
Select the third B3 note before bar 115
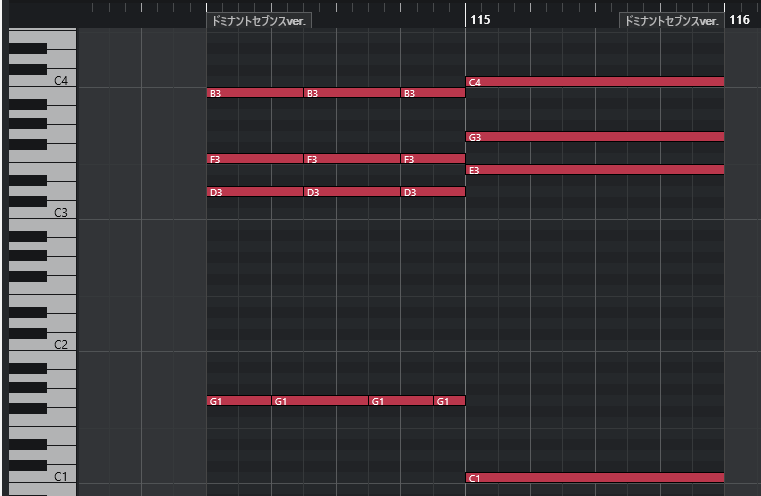[433, 93]
